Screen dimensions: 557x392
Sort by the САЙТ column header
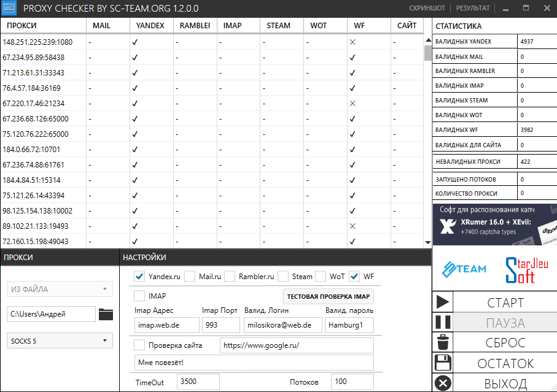tap(407, 26)
